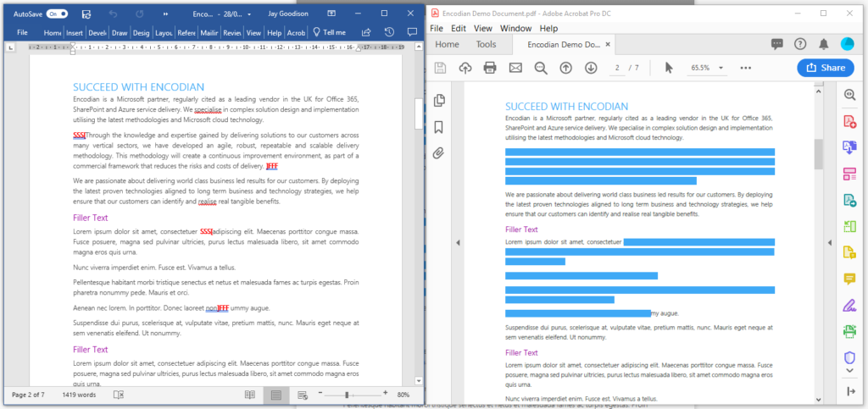Viewport: 868px width, 409px height.
Task: Open the Comment tool in right pane
Action: click(849, 279)
